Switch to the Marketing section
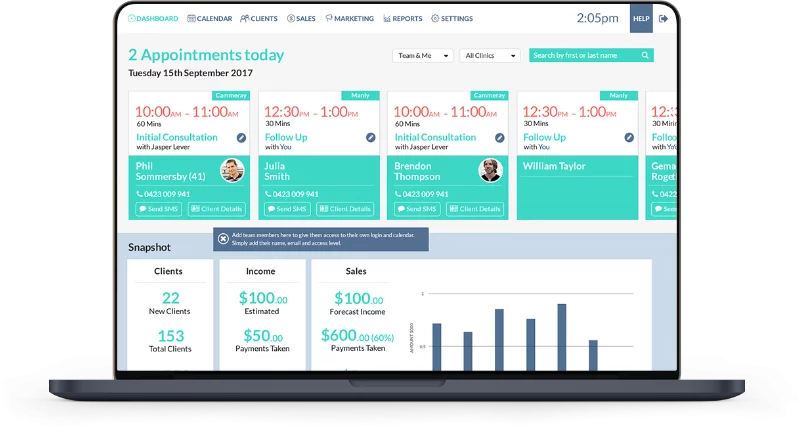800x432 pixels. click(350, 18)
